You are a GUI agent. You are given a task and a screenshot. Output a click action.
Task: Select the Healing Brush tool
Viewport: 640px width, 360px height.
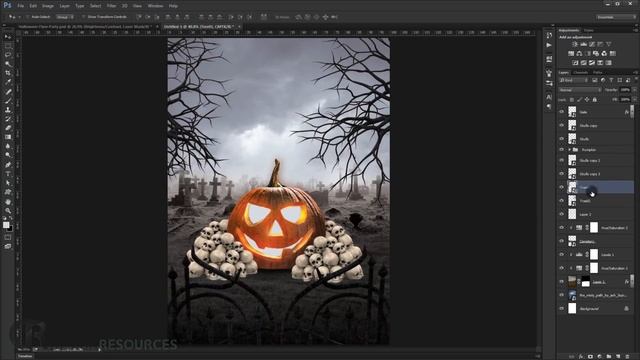pyautogui.click(x=8, y=92)
